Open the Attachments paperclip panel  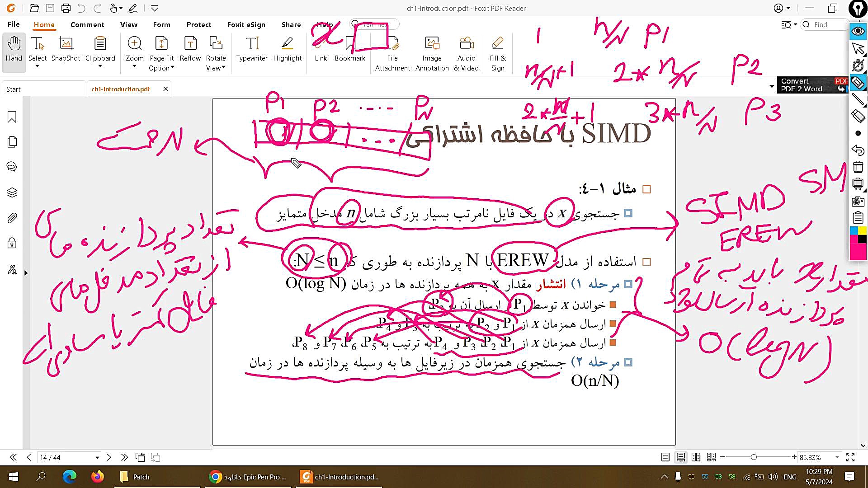(12, 218)
